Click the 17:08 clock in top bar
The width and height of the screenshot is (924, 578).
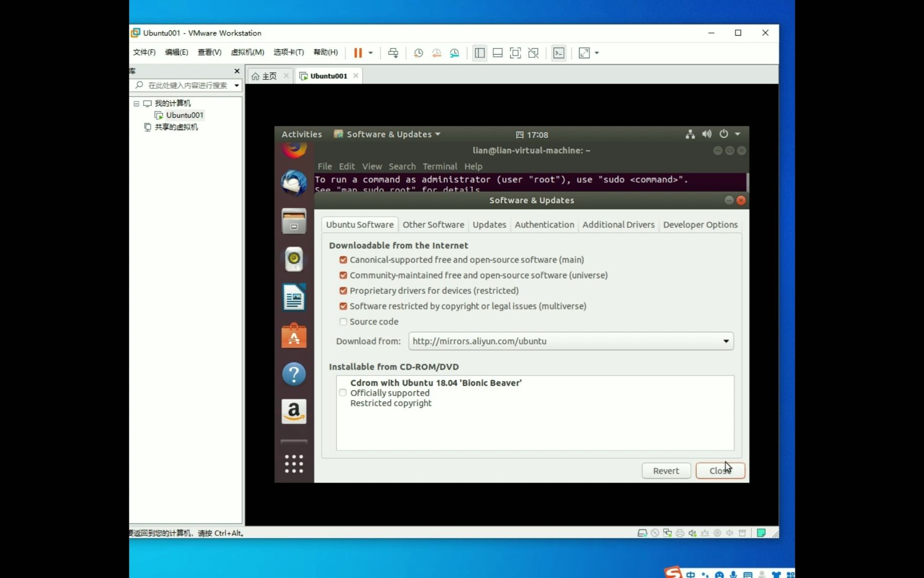click(532, 135)
